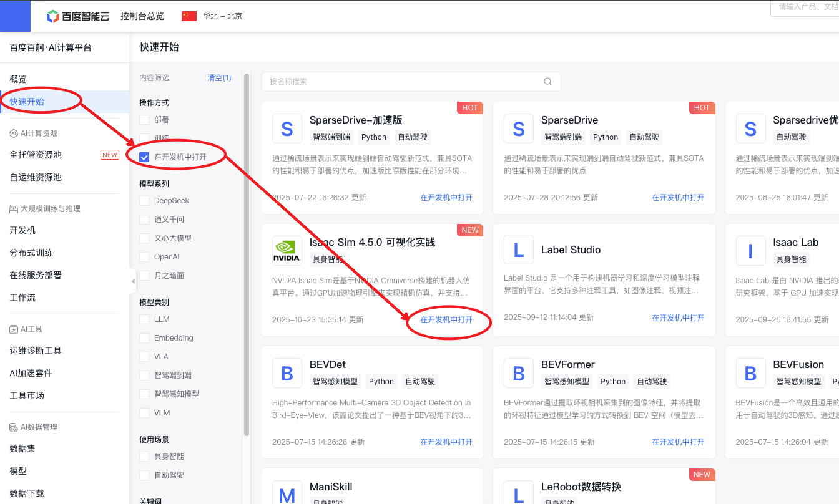Click the BEVFormer B icon
Viewport: 839px width, 504px height.
click(x=518, y=373)
